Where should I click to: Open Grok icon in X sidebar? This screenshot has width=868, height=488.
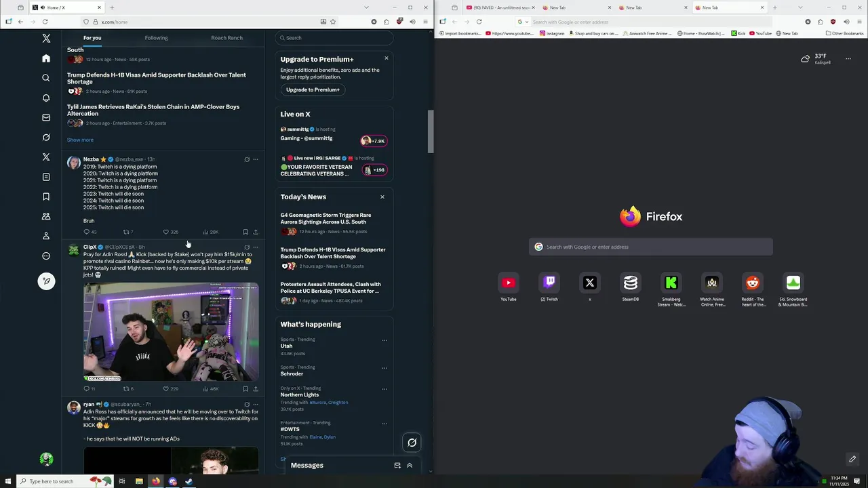[x=46, y=137]
